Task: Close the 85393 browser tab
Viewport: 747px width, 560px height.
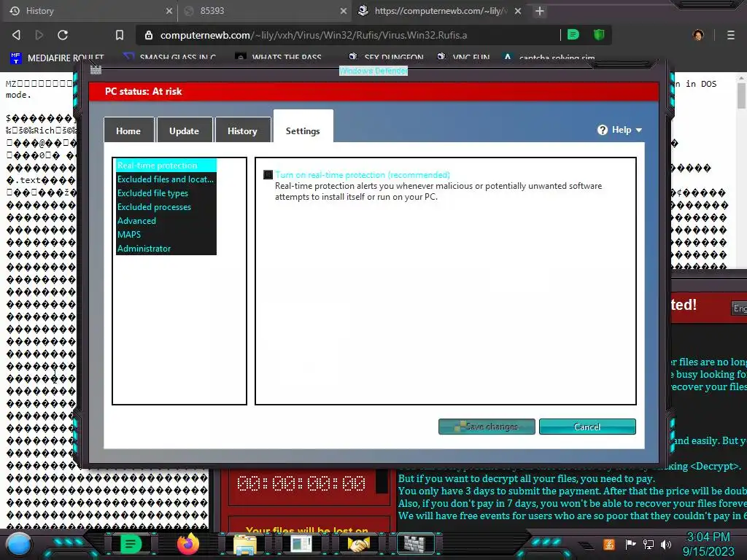Action: [343, 11]
